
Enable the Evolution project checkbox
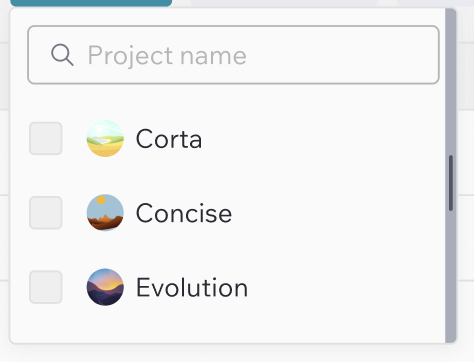(46, 287)
